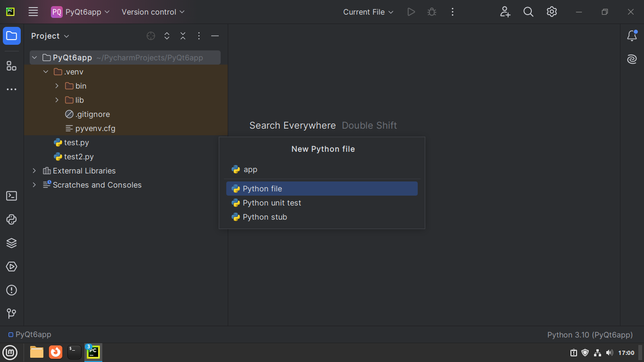Select Python stub template option
Viewport: 644px width, 362px height.
(x=322, y=217)
